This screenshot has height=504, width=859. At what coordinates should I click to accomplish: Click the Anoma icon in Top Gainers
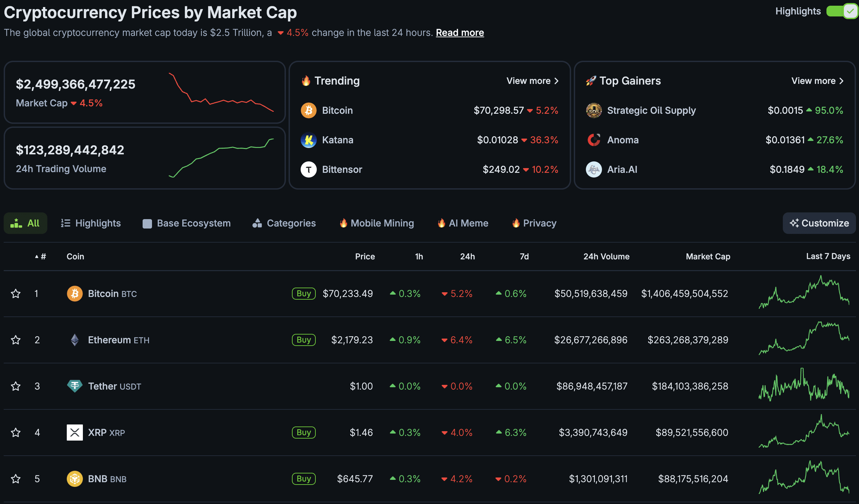tap(594, 140)
